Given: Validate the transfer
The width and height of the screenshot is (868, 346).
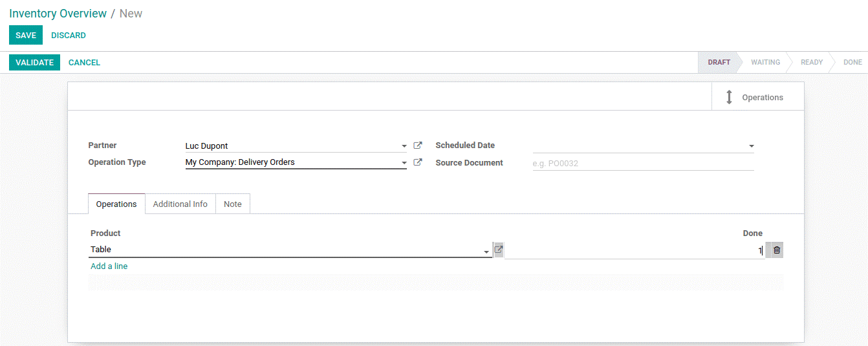Looking at the screenshot, I should tap(34, 63).
